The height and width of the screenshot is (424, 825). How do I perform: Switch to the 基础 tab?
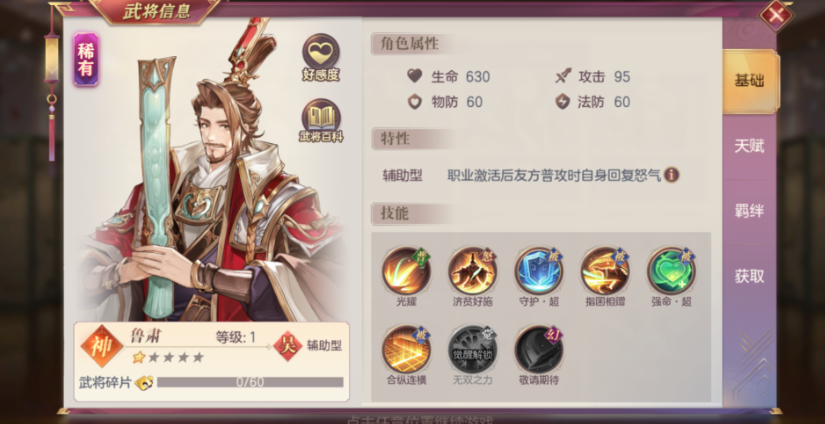pos(750,81)
